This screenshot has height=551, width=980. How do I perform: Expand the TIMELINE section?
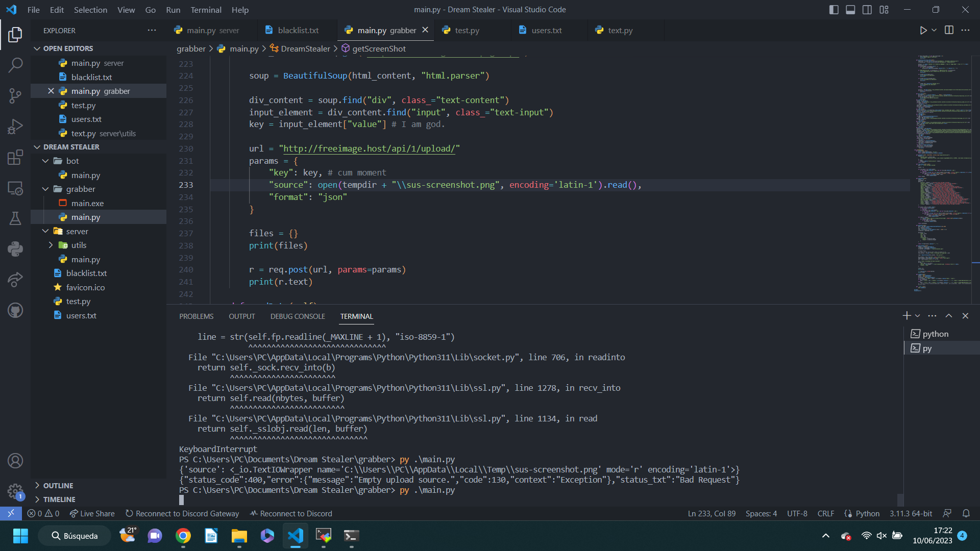99,499
